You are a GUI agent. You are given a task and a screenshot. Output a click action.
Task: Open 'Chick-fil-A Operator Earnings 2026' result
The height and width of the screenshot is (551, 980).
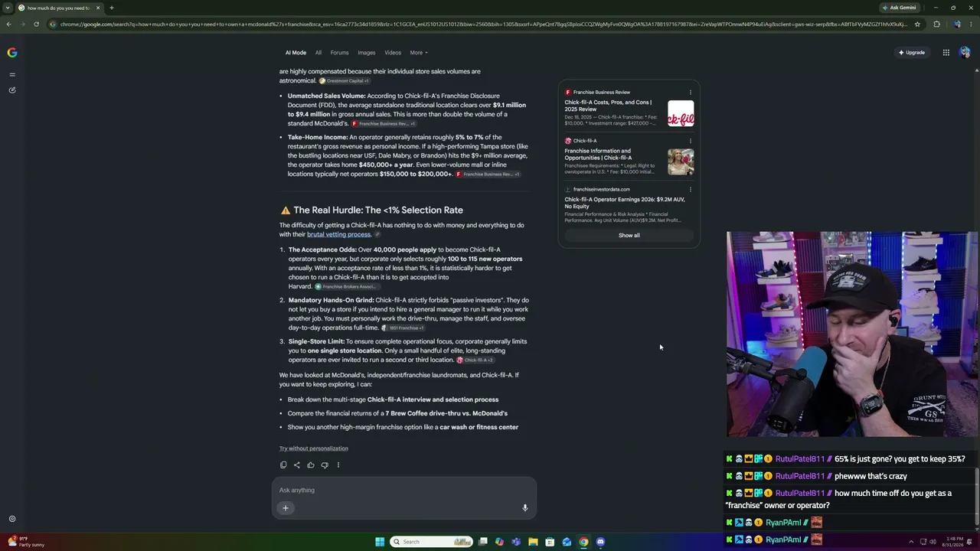(x=625, y=203)
